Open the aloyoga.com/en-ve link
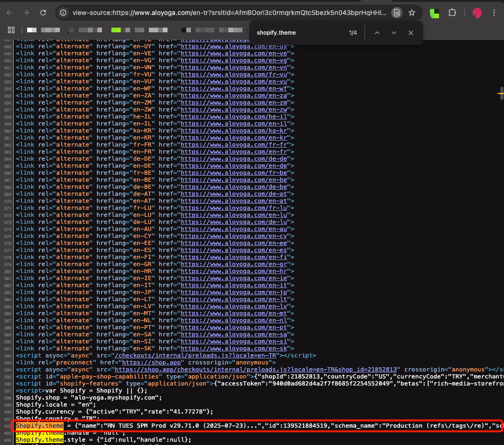The height and width of the screenshot is (445, 504). coord(234,53)
